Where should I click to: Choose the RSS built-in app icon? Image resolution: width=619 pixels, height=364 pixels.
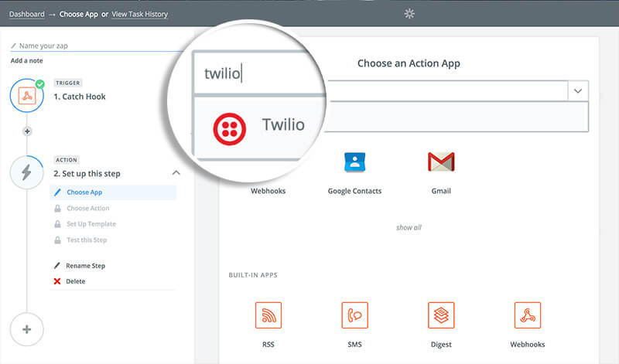(268, 315)
